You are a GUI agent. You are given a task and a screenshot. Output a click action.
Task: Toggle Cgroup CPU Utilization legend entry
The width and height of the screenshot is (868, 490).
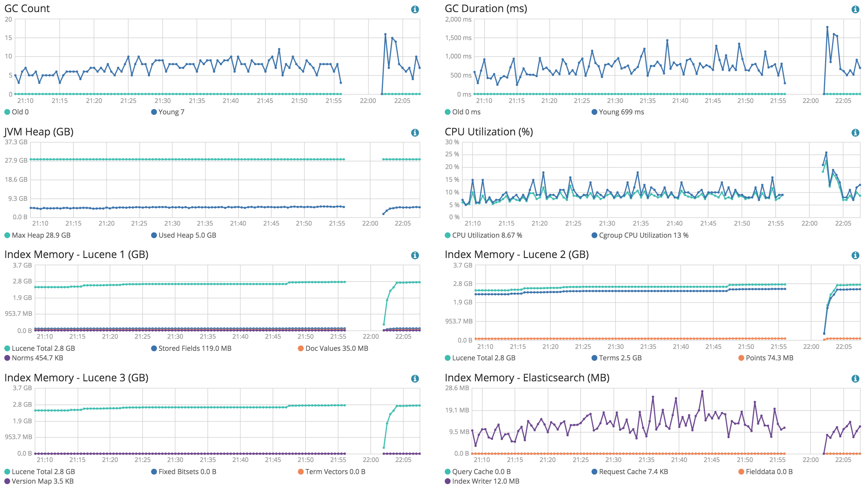coord(643,235)
